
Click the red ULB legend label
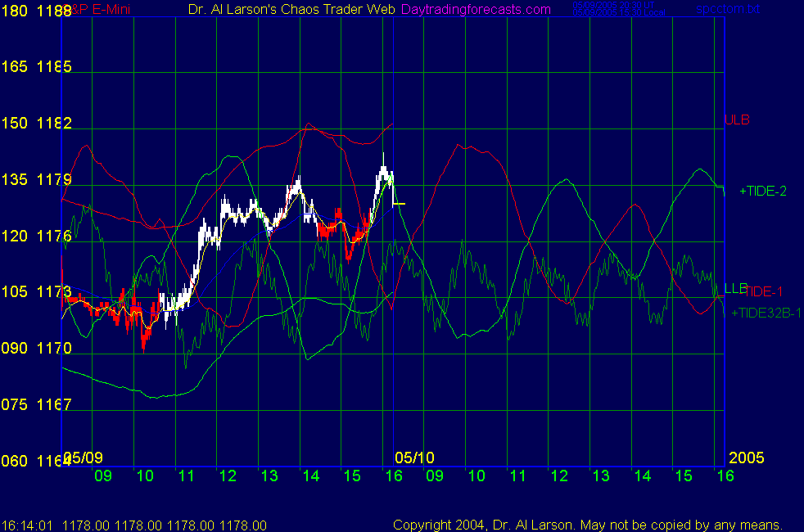[x=737, y=120]
